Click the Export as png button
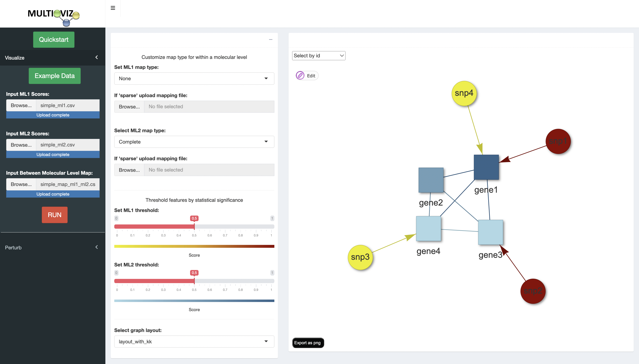639x364 pixels. tap(308, 343)
